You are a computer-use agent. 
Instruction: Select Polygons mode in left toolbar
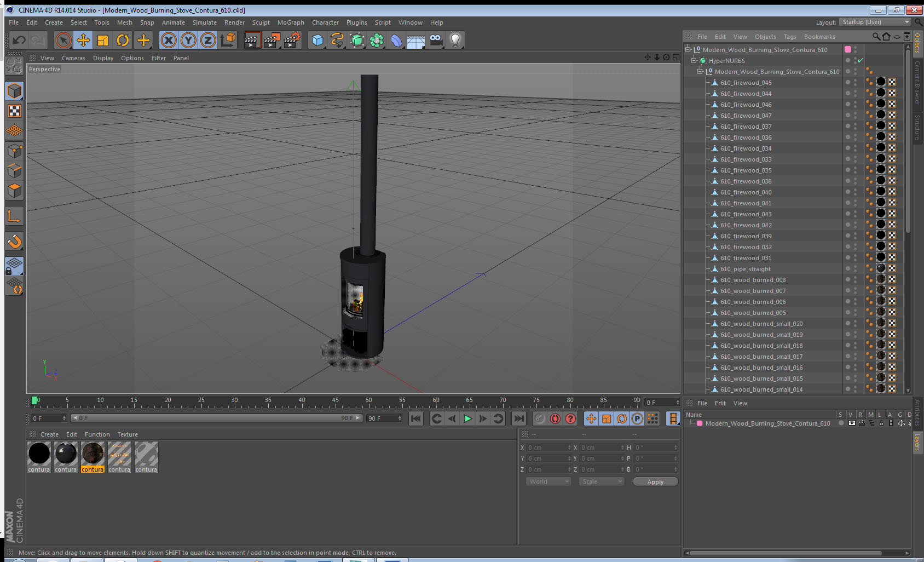pos(14,190)
